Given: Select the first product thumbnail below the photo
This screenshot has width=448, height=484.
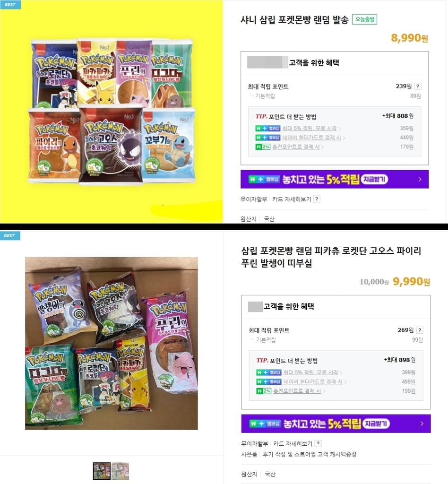Looking at the screenshot, I should 102,471.
